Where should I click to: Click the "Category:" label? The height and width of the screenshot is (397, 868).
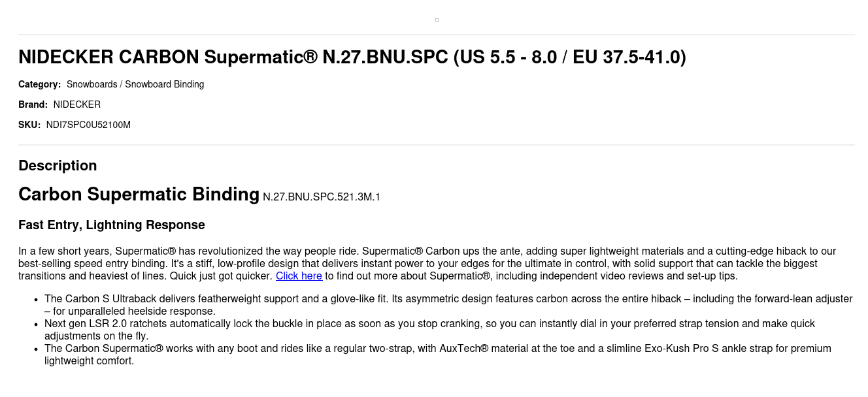(39, 84)
